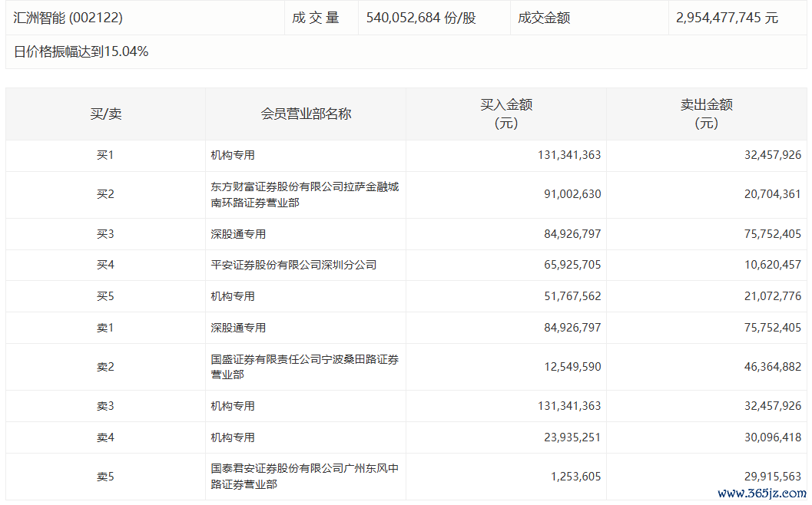Click the 卖出金额 (元) column header
Screen dimensions: 812x505
tap(706, 114)
